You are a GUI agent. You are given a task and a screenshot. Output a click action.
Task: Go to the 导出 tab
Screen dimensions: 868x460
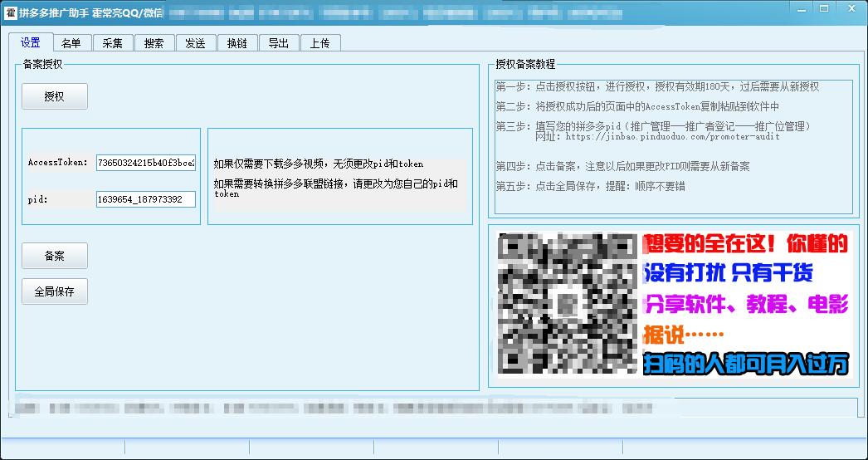279,43
